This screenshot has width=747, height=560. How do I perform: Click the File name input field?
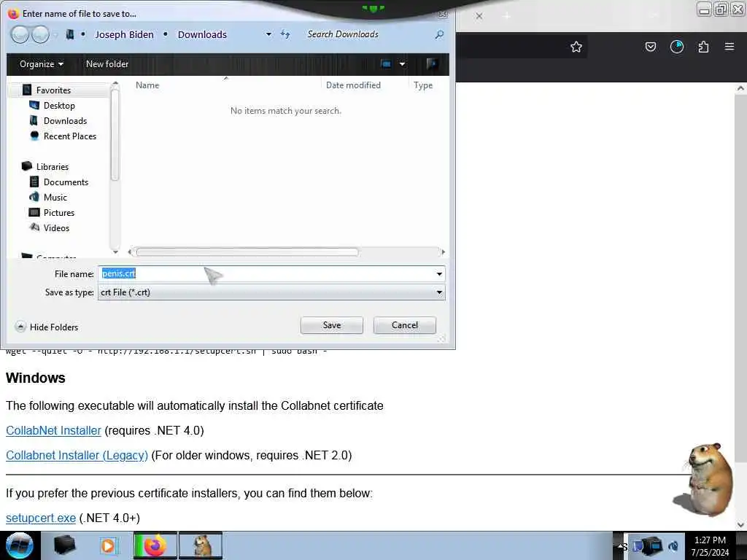click(x=266, y=274)
